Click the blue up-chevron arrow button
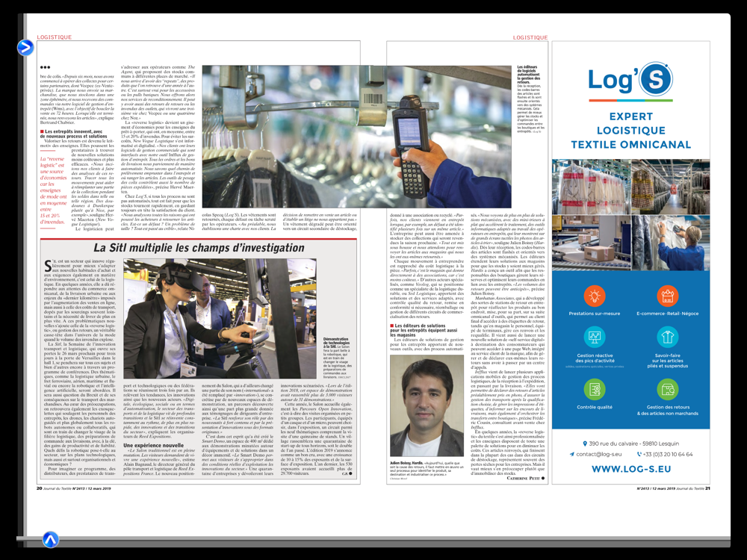Image resolution: width=747 pixels, height=560 pixels. 51,539
